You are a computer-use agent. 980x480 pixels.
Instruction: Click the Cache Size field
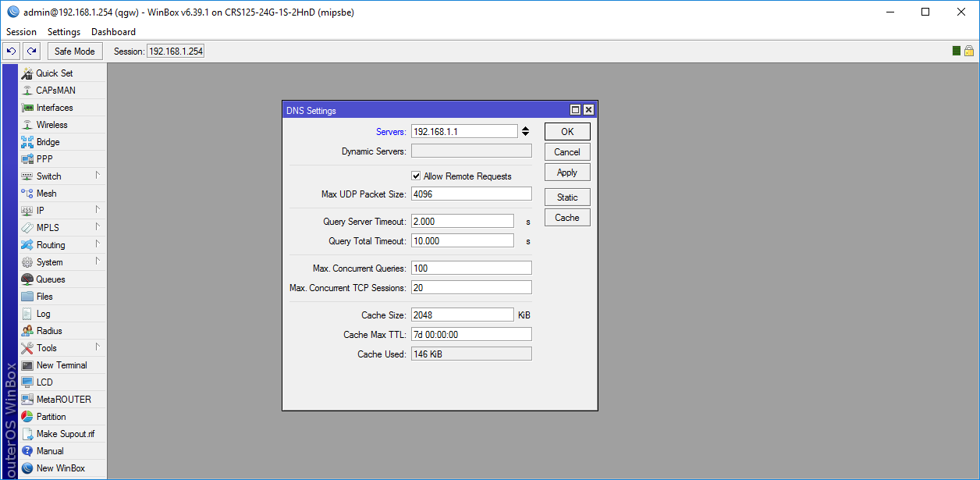click(463, 315)
